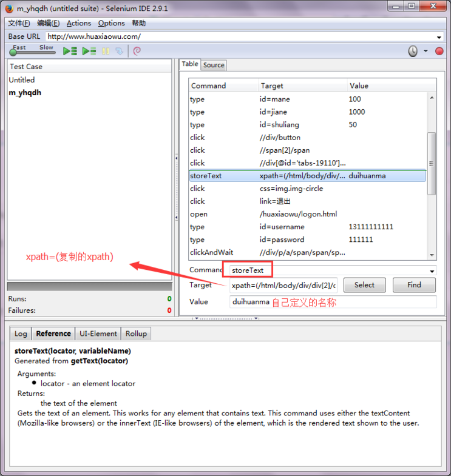Screen dimensions: 451x476
Task: Open the Options menu
Action: [111, 23]
